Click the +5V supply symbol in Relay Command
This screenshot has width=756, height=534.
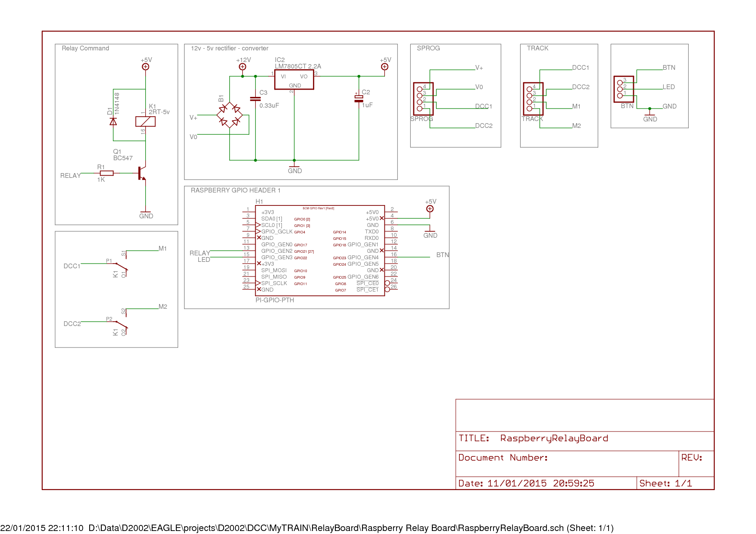146,67
